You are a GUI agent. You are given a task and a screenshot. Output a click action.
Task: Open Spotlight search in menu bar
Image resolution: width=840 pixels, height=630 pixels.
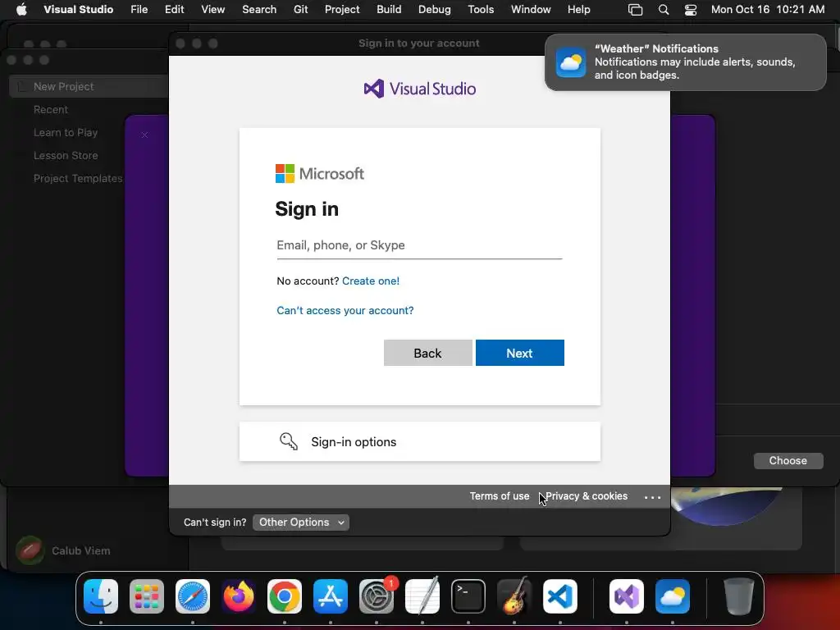[663, 10]
